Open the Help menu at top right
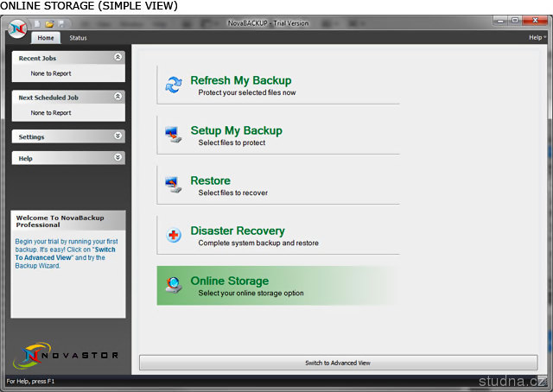The width and height of the screenshot is (553, 392). (537, 37)
